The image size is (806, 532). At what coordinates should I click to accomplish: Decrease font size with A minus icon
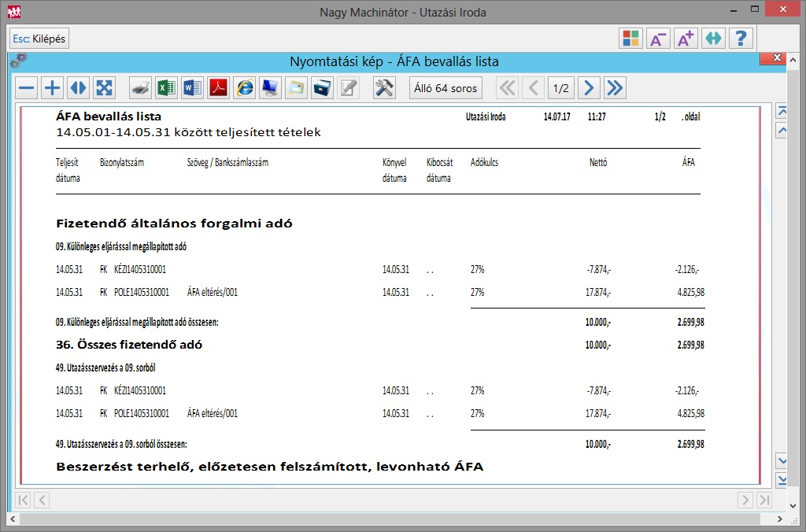tap(659, 39)
